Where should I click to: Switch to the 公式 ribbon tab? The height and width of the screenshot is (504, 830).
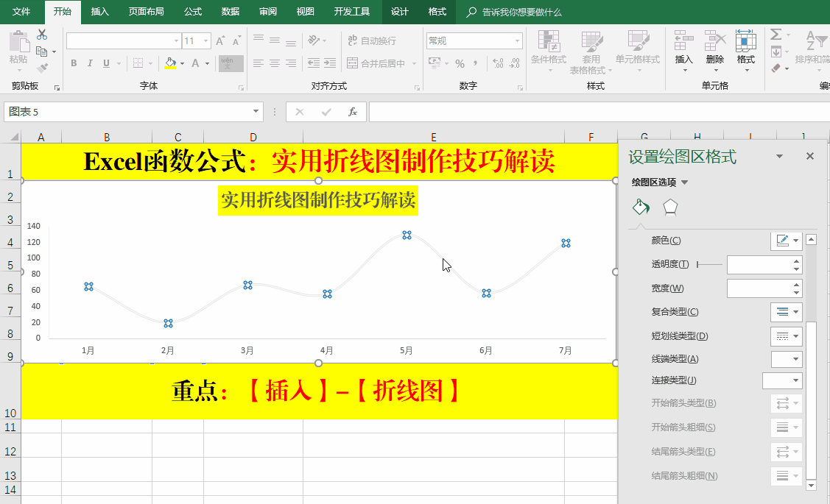[193, 12]
